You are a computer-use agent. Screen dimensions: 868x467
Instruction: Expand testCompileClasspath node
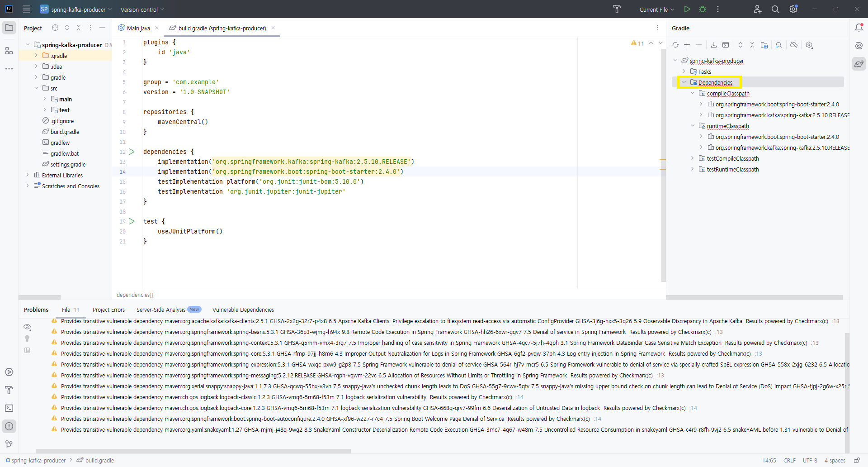(693, 158)
